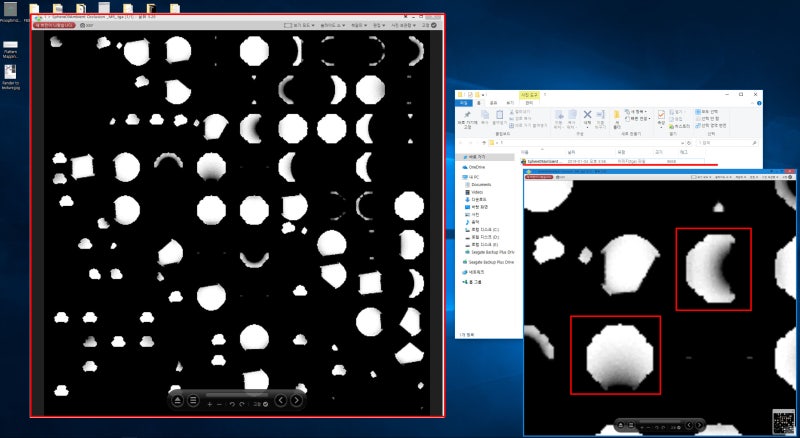Select Documents in Explorer sidebar
This screenshot has height=438, width=800.
pyautogui.click(x=478, y=184)
